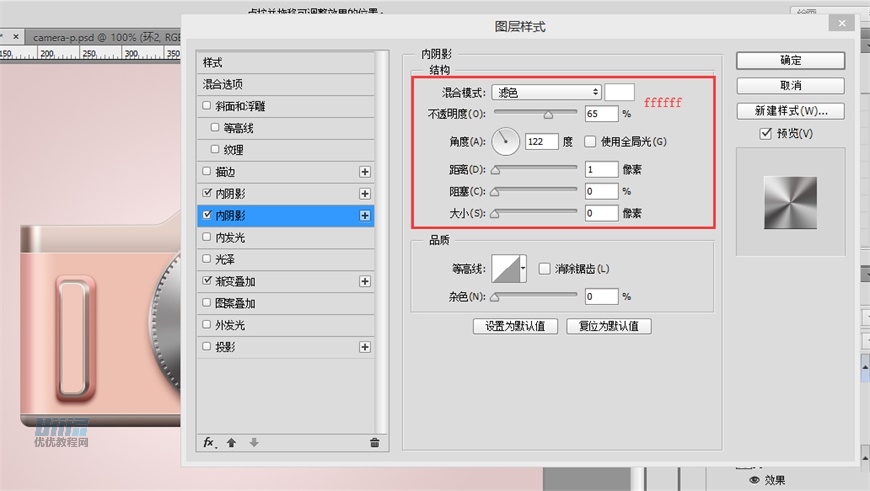The height and width of the screenshot is (491, 870).
Task: Move effect down with the down arrow
Action: [254, 442]
